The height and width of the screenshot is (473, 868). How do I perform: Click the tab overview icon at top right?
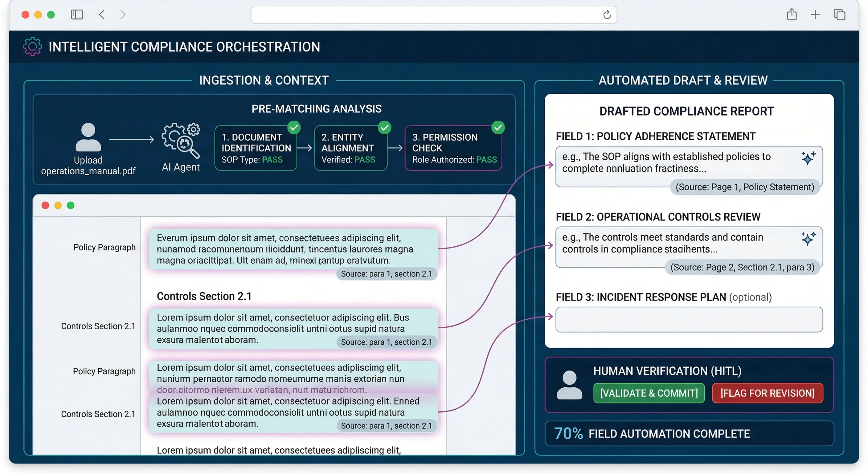pyautogui.click(x=839, y=14)
